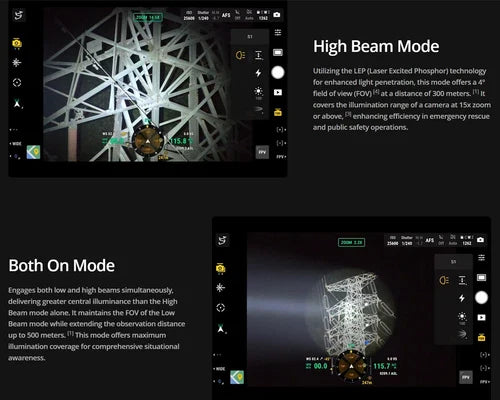Tap the photo camera mode icon in the Both On screenshot
The height and width of the screenshot is (400, 500).
coord(480,240)
